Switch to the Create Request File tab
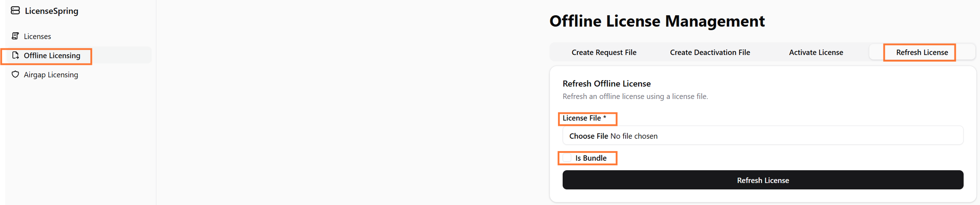This screenshot has width=980, height=205. 604,53
